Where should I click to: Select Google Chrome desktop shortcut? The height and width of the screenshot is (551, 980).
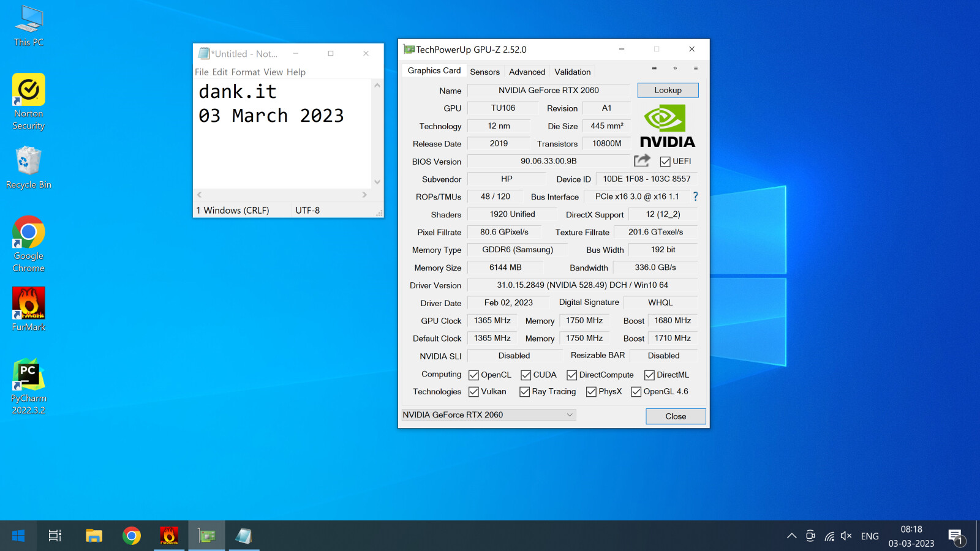[x=29, y=244]
